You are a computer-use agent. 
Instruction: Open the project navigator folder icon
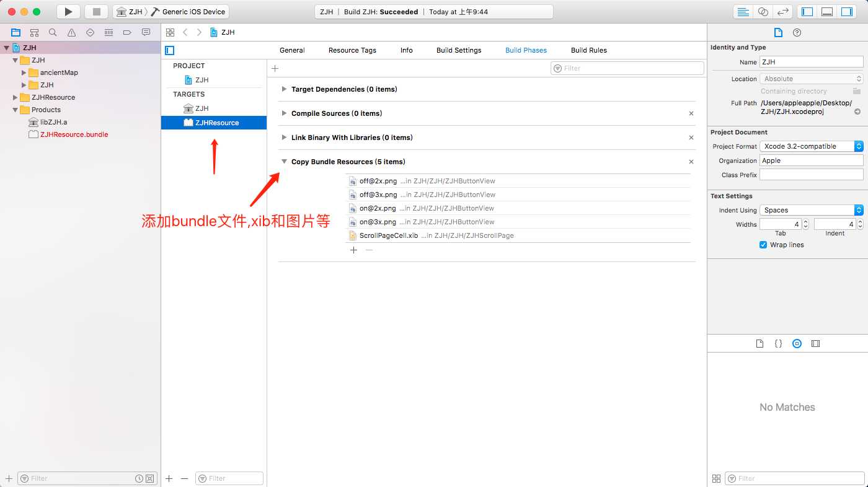(16, 32)
